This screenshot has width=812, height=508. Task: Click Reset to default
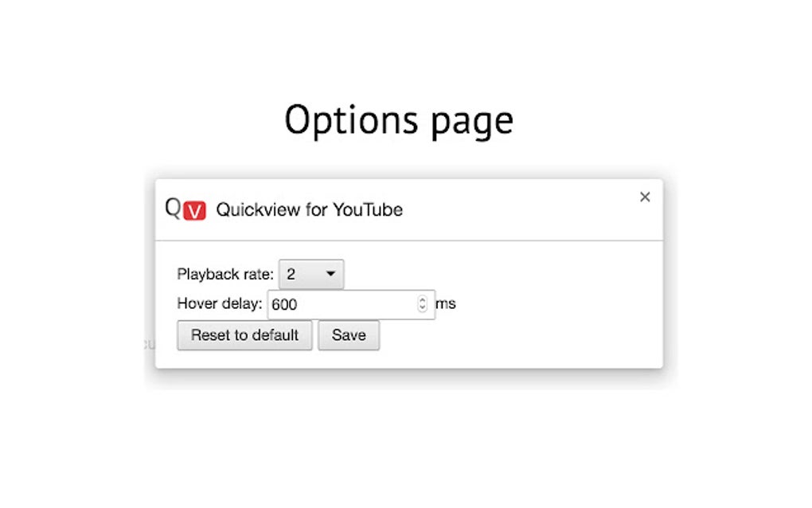tap(244, 335)
